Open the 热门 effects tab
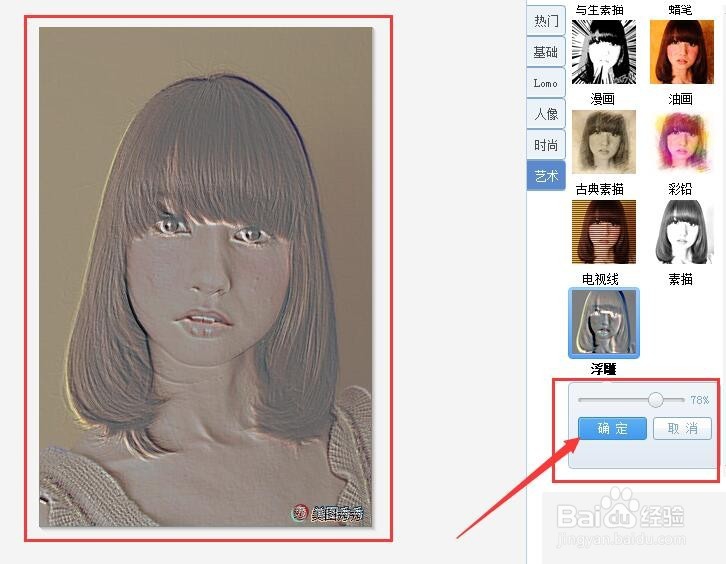Screen dimensions: 726x564 (546, 21)
